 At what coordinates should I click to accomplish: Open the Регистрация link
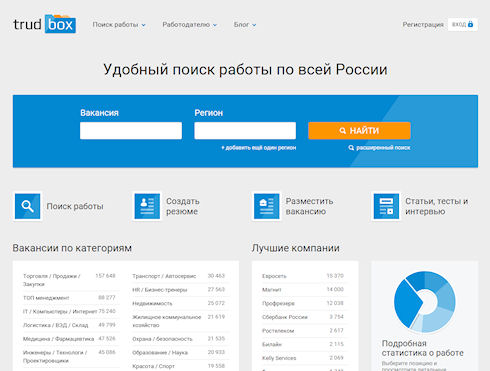pos(423,25)
